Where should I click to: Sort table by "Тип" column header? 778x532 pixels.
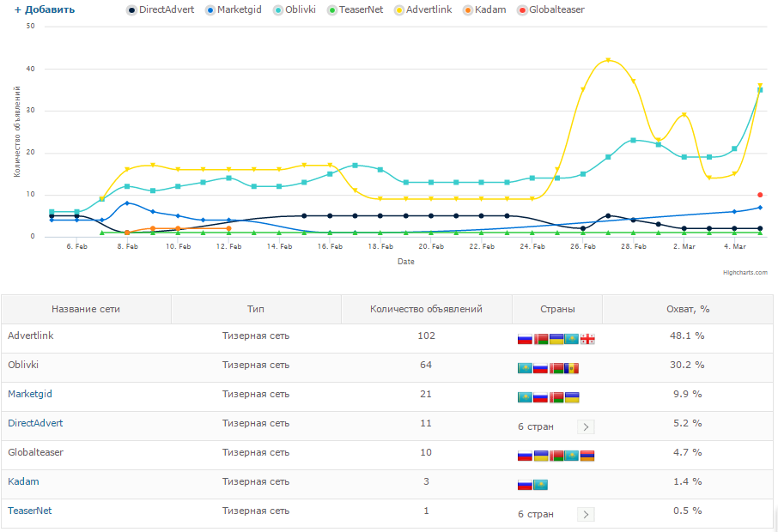point(256,310)
